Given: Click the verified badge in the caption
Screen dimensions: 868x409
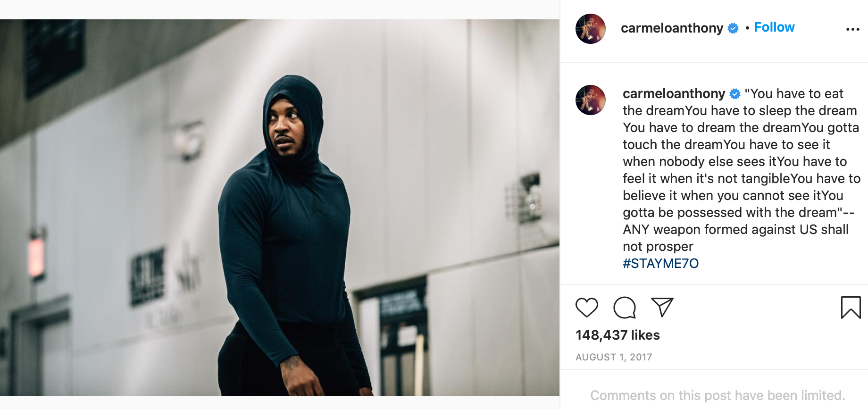Looking at the screenshot, I should tap(735, 94).
